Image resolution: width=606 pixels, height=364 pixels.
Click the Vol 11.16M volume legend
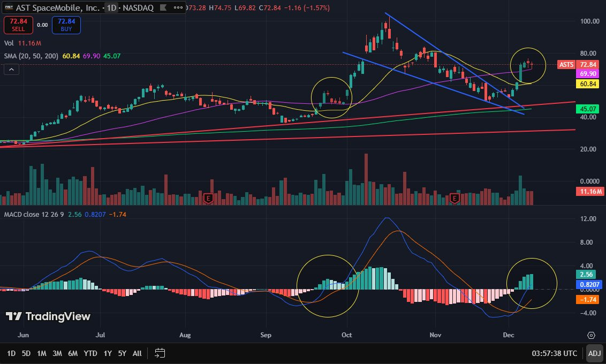pos(22,43)
